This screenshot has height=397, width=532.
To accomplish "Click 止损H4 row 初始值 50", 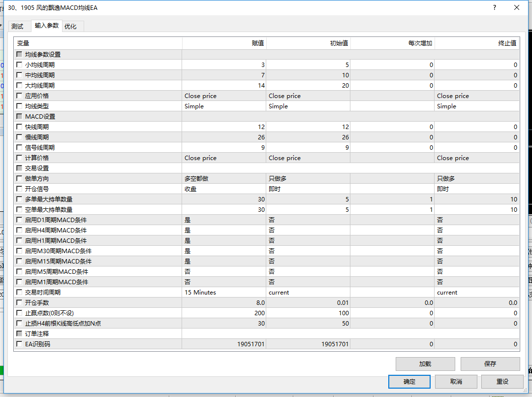I will [x=308, y=323].
